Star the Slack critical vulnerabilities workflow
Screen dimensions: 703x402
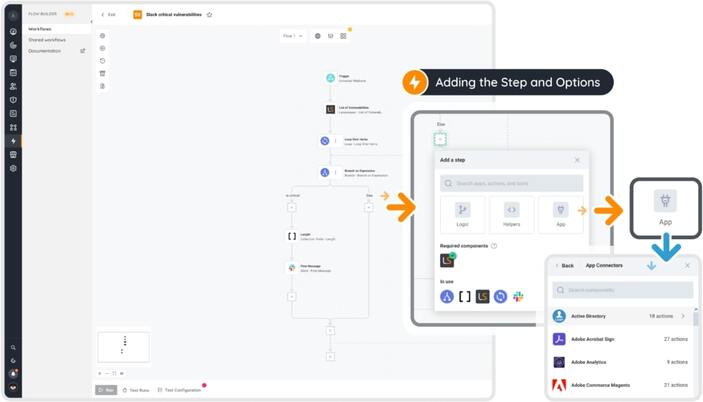click(x=209, y=15)
